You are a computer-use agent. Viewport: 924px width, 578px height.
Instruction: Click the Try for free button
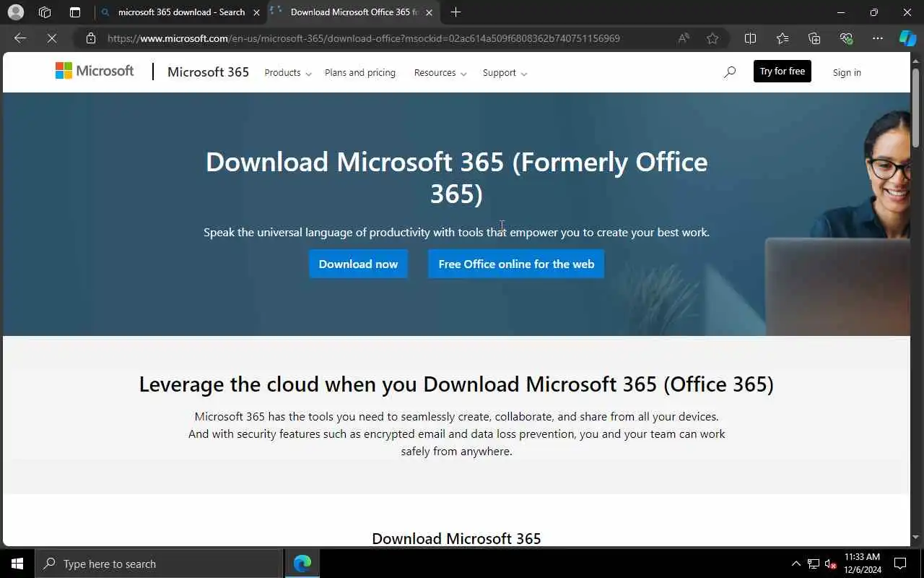(x=782, y=71)
